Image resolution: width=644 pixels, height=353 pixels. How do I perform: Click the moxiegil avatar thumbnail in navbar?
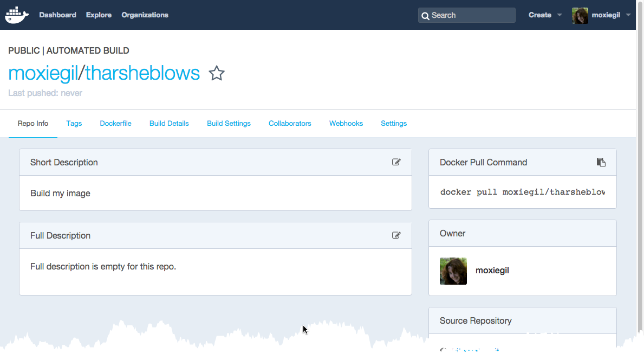tap(580, 15)
